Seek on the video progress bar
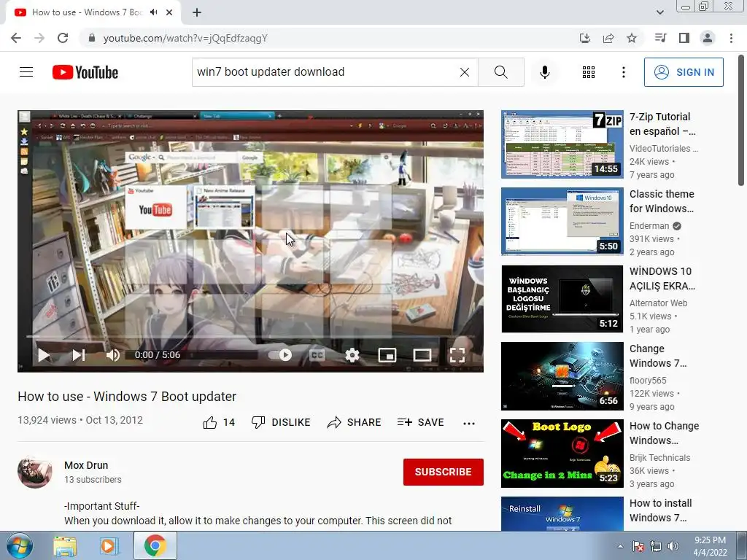This screenshot has height=560, width=747. coord(250,336)
